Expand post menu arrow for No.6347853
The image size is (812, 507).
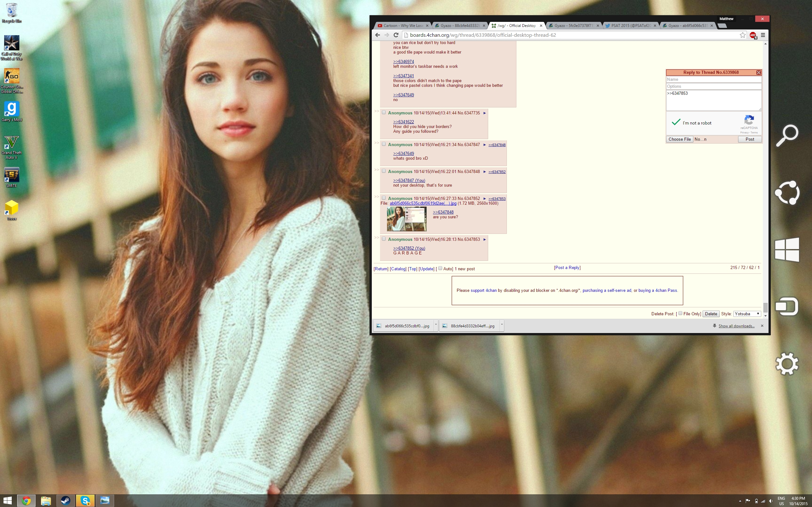point(485,240)
